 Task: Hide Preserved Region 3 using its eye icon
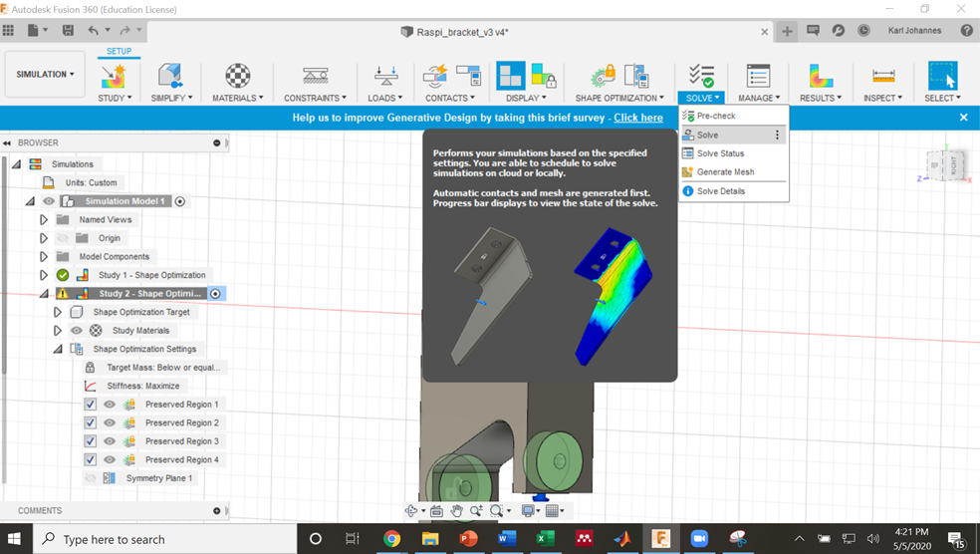point(110,441)
